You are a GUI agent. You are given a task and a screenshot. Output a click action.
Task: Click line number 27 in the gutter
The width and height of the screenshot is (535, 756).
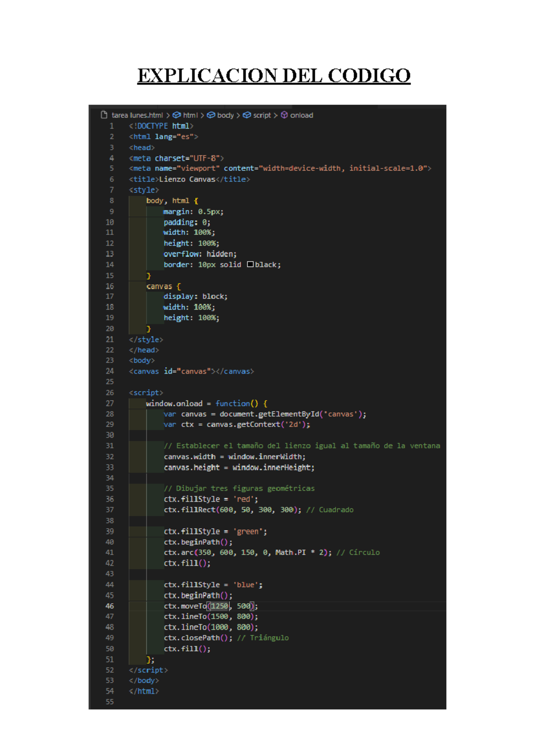(110, 403)
